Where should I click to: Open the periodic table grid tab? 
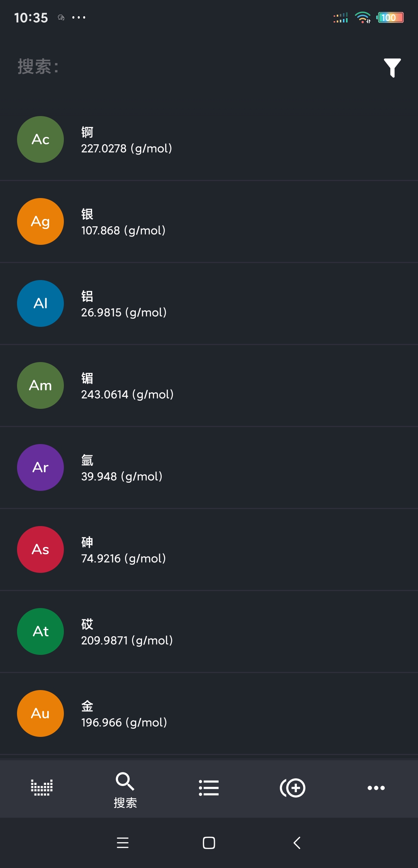[42, 788]
